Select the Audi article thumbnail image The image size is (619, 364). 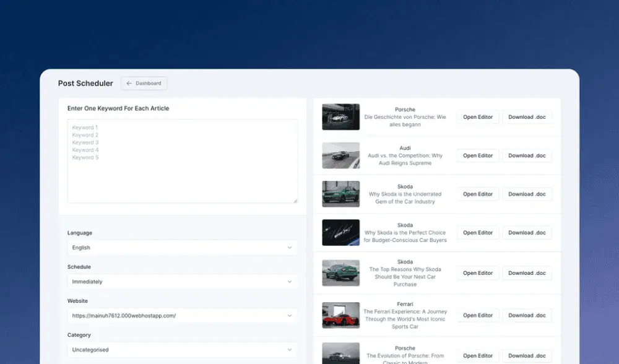point(340,156)
